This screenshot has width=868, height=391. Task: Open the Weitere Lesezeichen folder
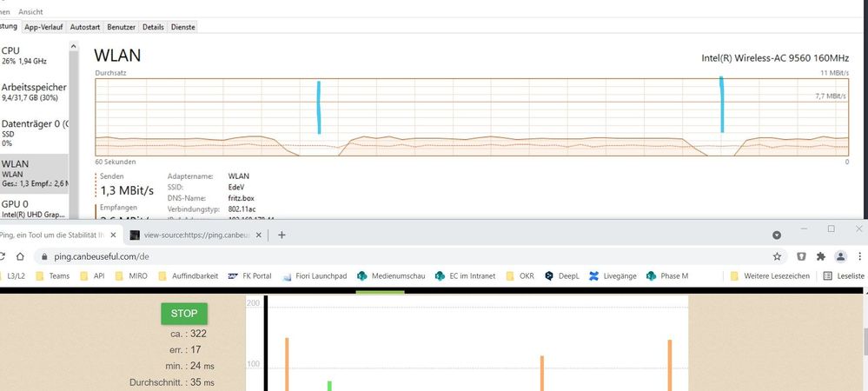770,275
